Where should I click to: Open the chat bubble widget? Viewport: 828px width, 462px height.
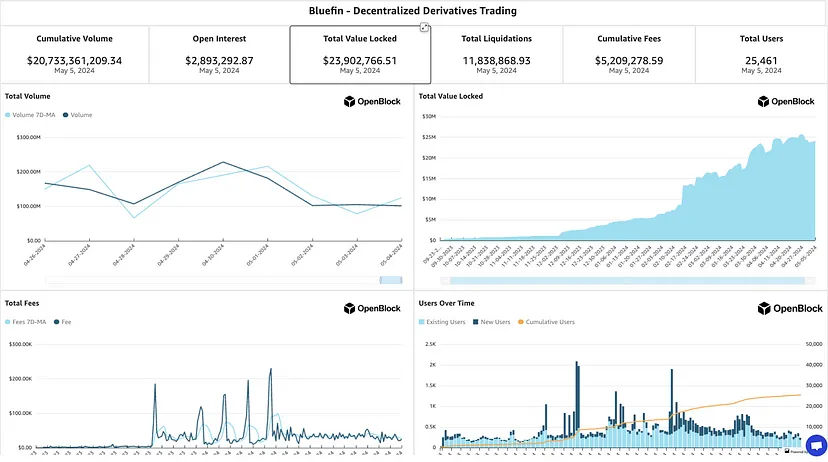[815, 444]
